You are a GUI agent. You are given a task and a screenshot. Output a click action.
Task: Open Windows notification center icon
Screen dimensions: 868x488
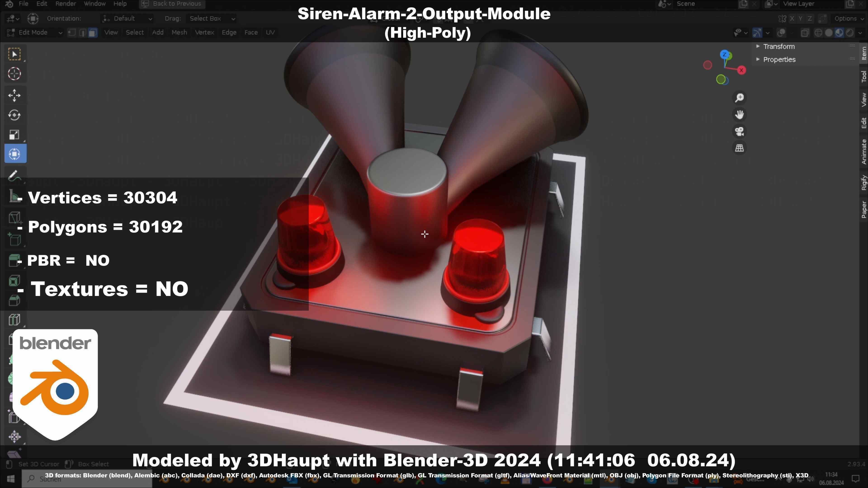tap(855, 479)
